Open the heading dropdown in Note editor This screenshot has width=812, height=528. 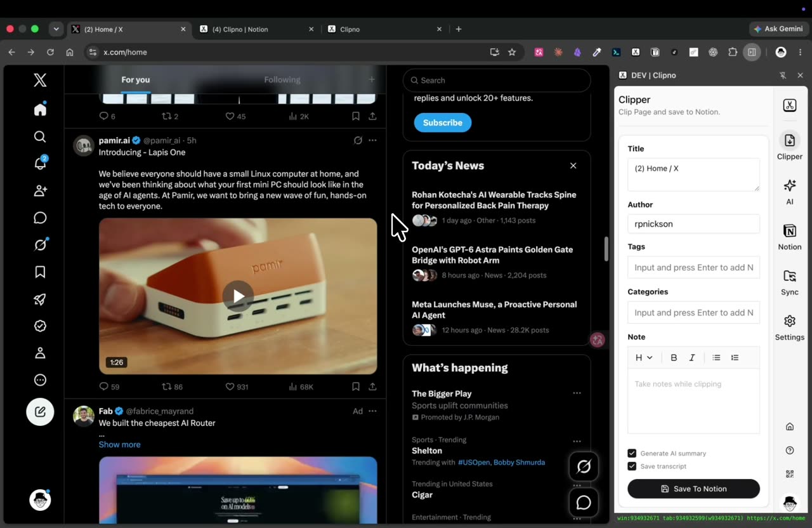pyautogui.click(x=644, y=357)
